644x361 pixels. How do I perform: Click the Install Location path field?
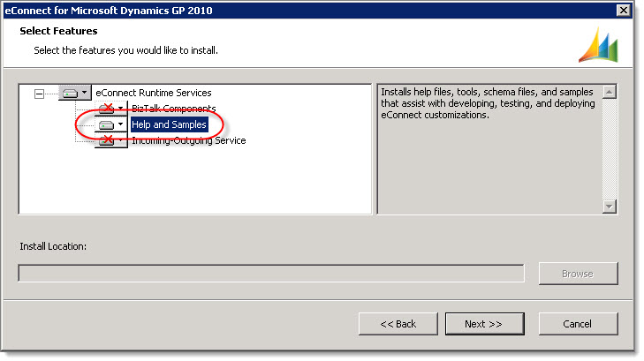(x=271, y=274)
